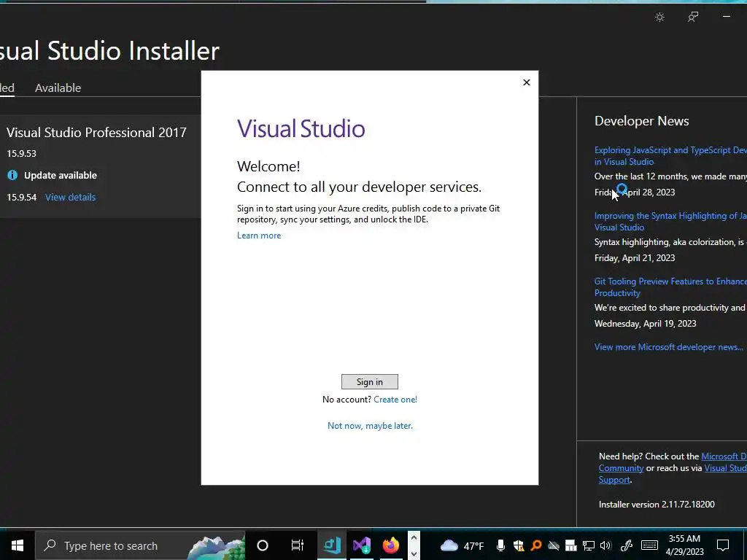
Task: Open the 'Create one!' account link
Action: click(395, 400)
